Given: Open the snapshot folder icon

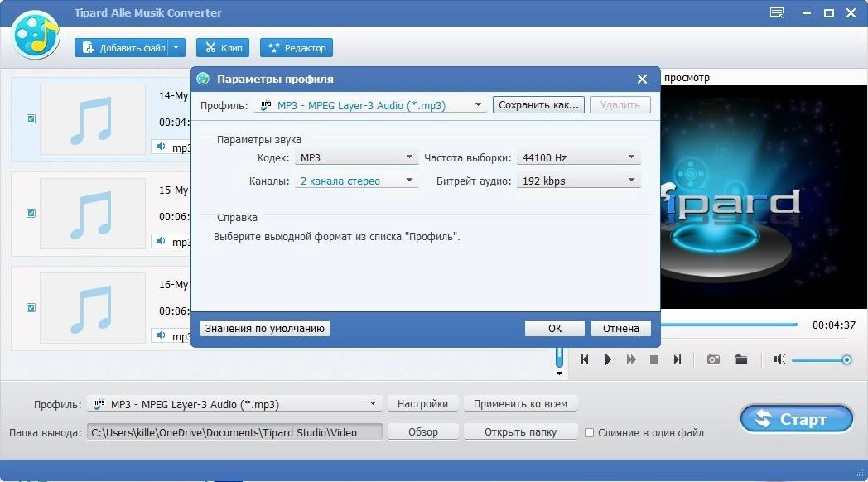Looking at the screenshot, I should point(740,359).
